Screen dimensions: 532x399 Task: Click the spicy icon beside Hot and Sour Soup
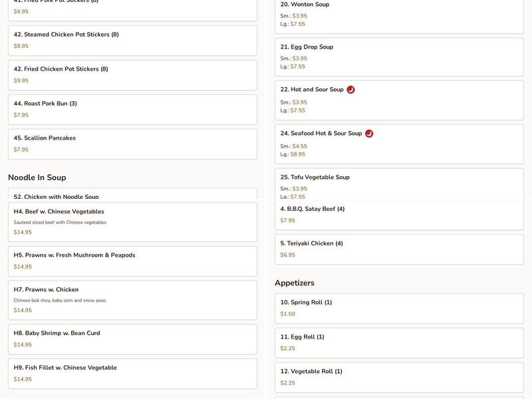click(x=350, y=90)
